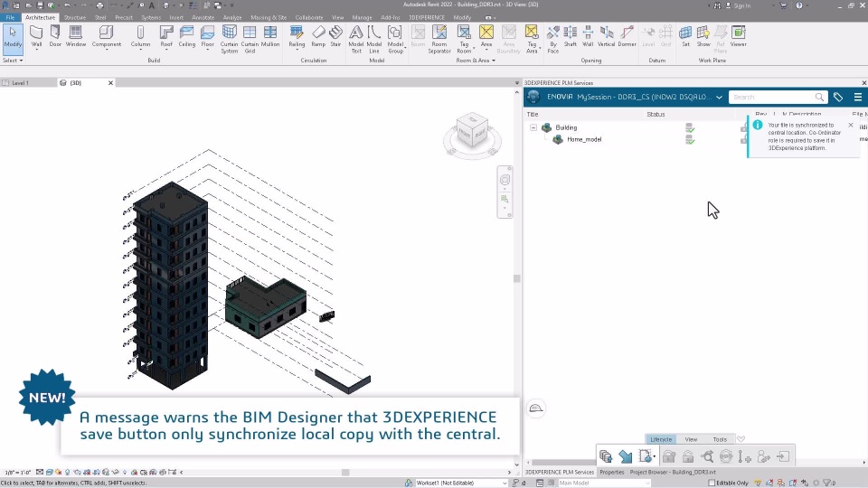Click the Model Text tool
The image size is (868, 488).
point(356,39)
